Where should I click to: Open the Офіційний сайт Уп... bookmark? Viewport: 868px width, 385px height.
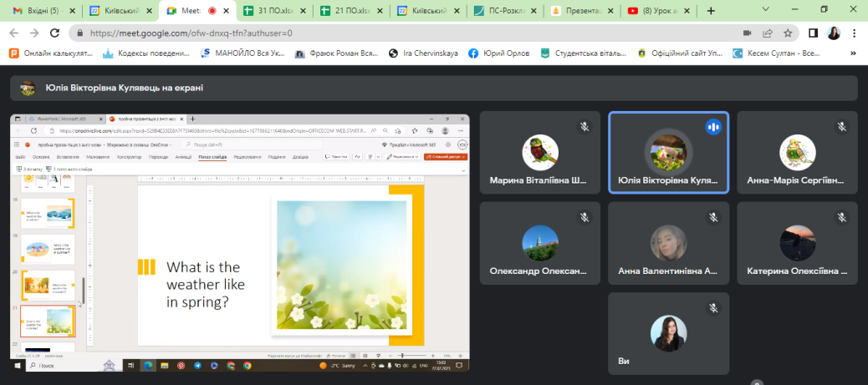681,53
